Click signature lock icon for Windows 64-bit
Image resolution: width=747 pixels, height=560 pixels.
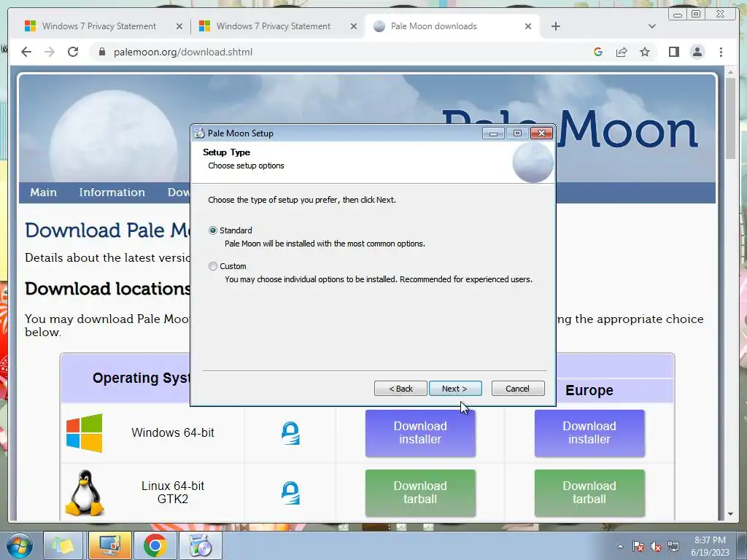click(x=290, y=433)
